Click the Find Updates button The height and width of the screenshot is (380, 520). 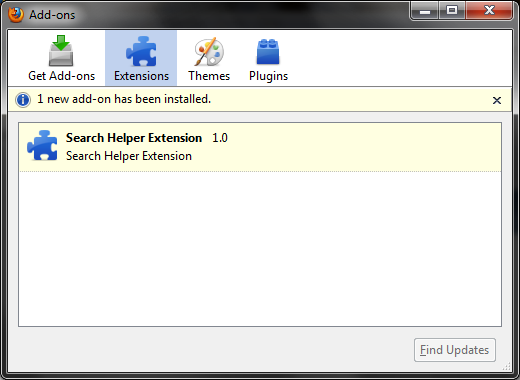click(x=455, y=350)
